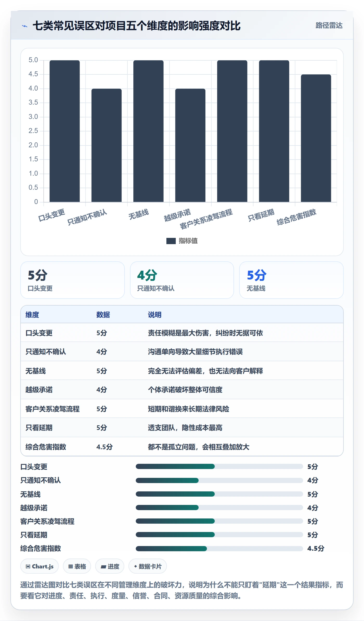Image resolution: width=364 pixels, height=621 pixels.
Task: Click the 客户关系凌驾流程 progress bar
Action: tap(219, 521)
